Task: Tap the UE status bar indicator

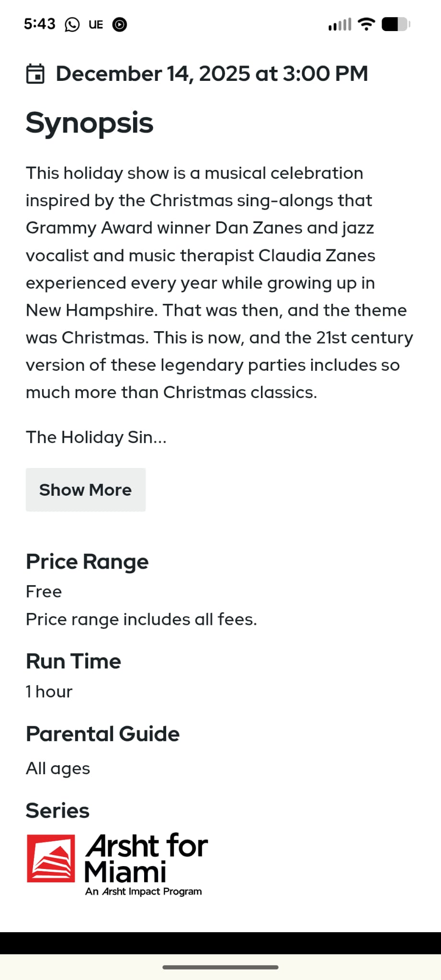Action: click(96, 24)
